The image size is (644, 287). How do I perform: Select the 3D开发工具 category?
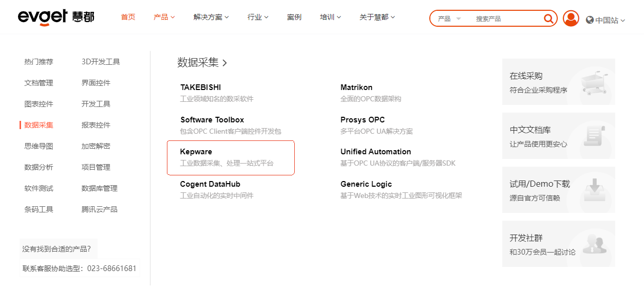pos(101,62)
